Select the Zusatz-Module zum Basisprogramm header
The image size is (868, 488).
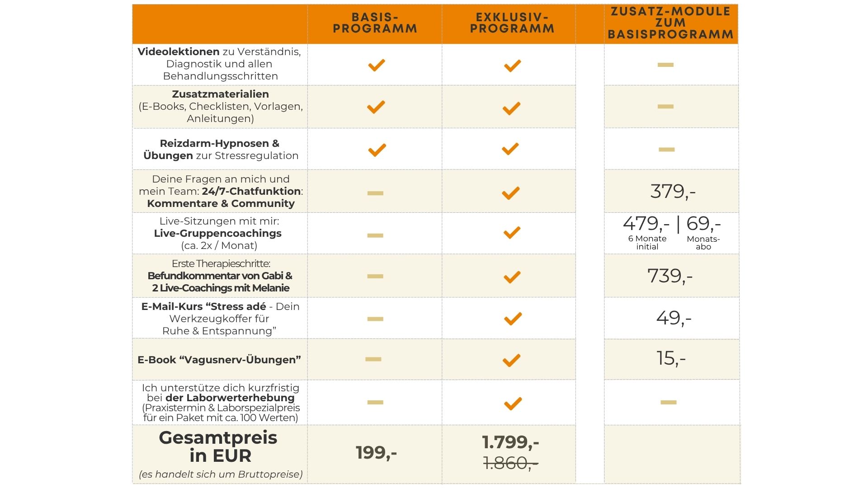click(670, 23)
